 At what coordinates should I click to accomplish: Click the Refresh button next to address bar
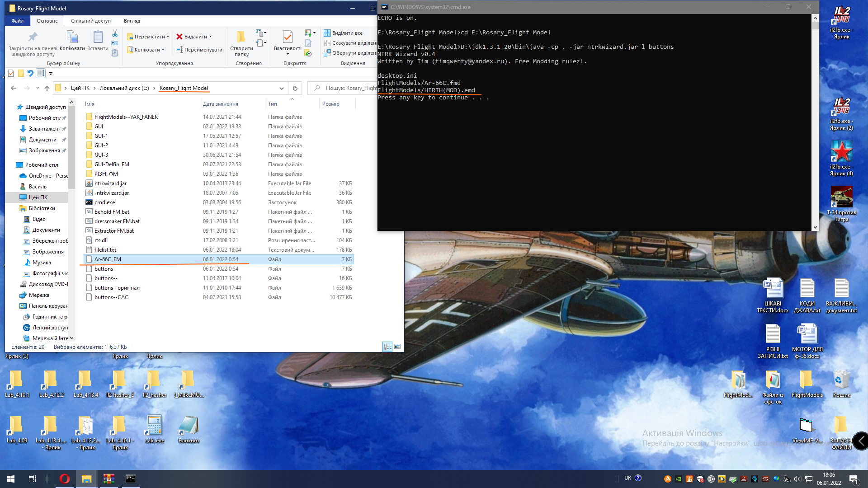295,88
